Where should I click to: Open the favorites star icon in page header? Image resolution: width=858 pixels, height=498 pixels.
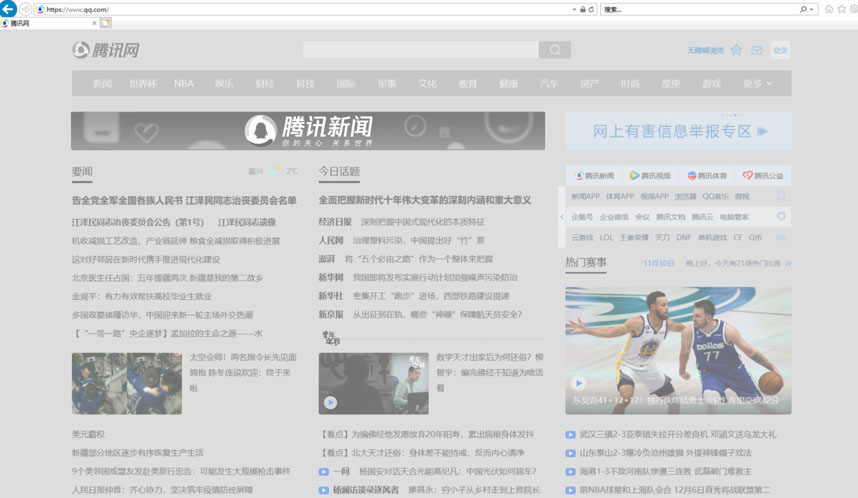point(736,50)
